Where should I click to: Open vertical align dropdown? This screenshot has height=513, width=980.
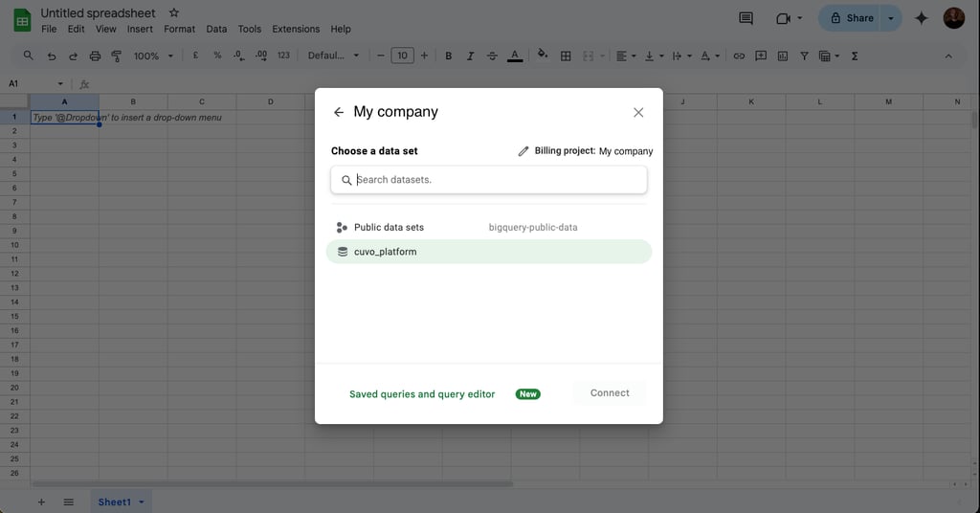[x=654, y=56]
